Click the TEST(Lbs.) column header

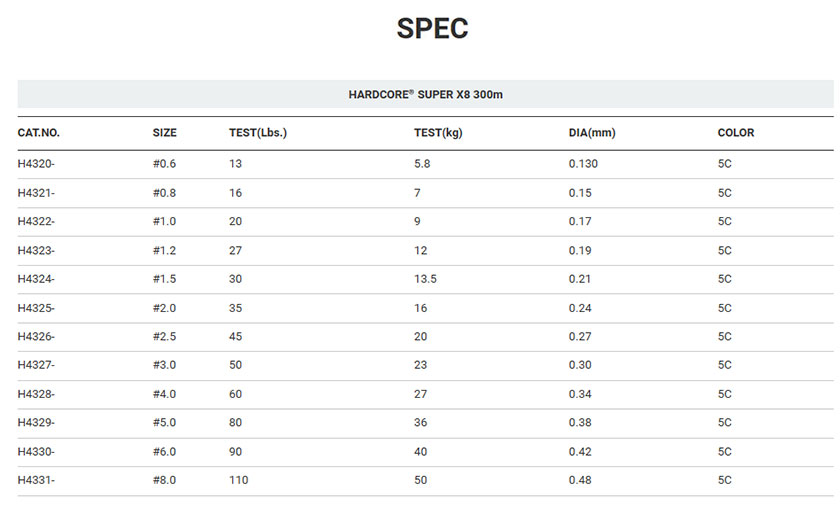258,133
